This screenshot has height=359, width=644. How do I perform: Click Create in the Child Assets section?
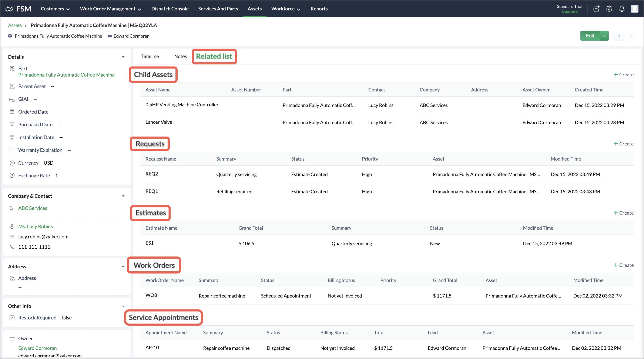624,74
